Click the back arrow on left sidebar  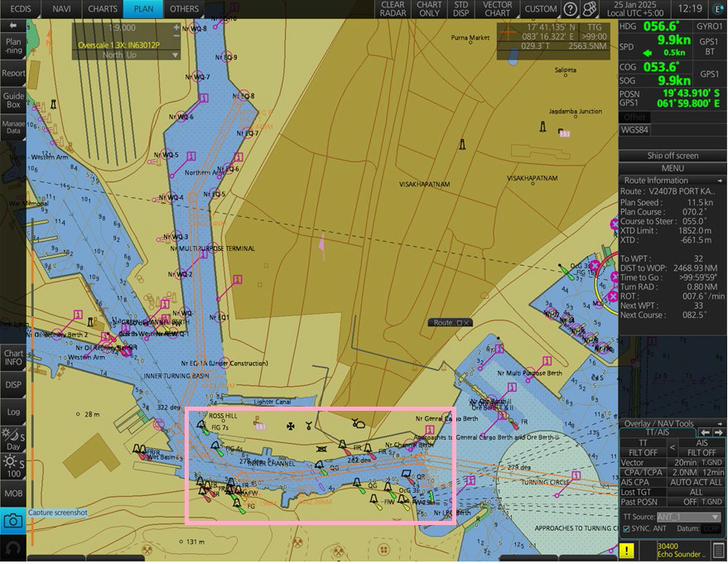(13, 26)
